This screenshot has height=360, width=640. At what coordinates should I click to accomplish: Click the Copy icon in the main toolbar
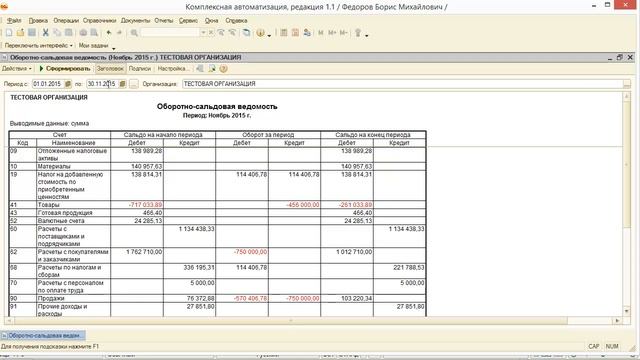(x=57, y=33)
